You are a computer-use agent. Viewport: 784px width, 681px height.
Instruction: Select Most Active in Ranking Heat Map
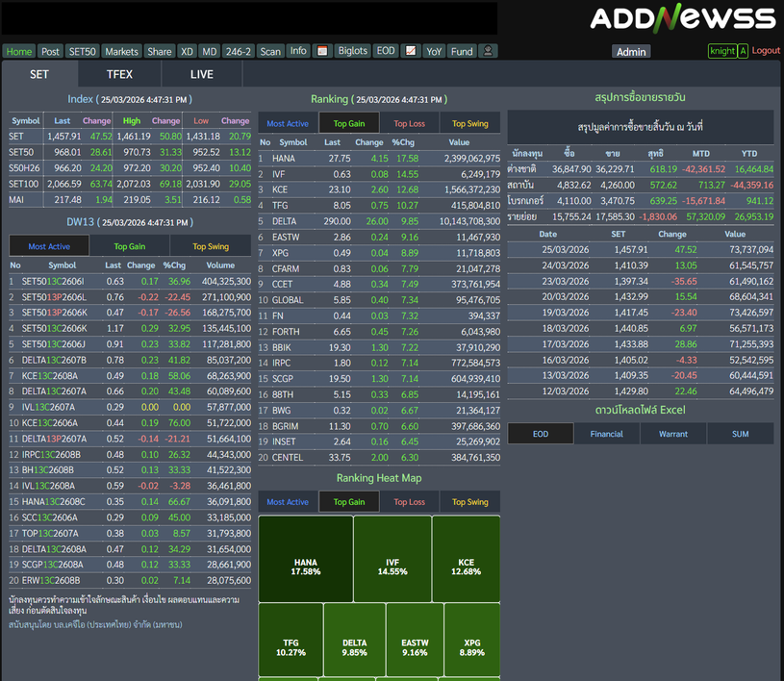click(x=288, y=502)
